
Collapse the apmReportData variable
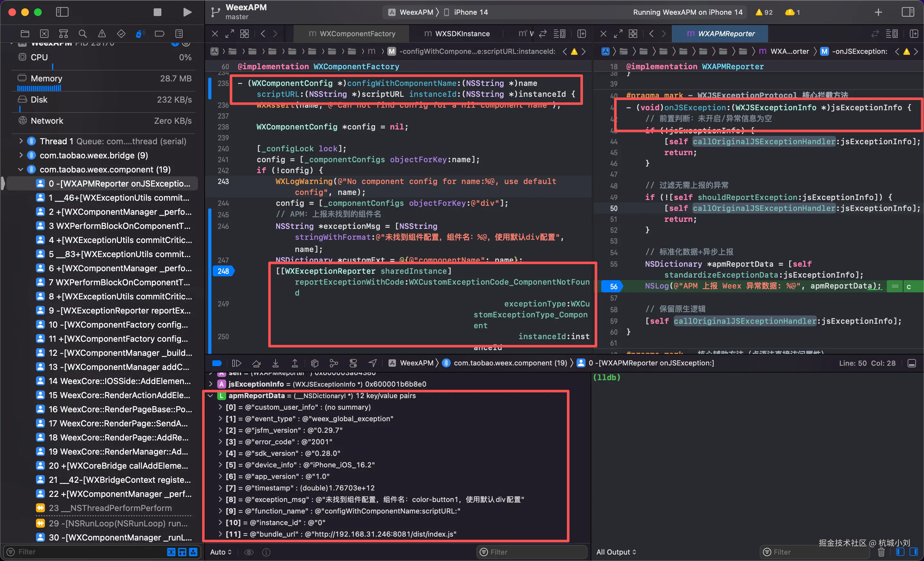tap(210, 396)
